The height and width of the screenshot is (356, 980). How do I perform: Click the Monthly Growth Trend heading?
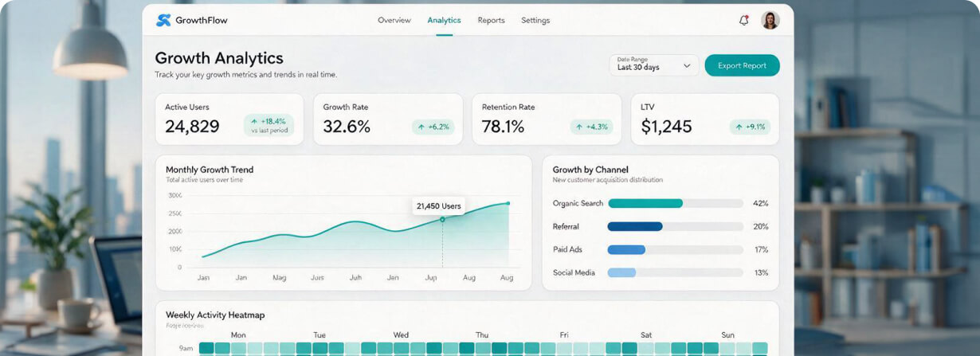[210, 170]
